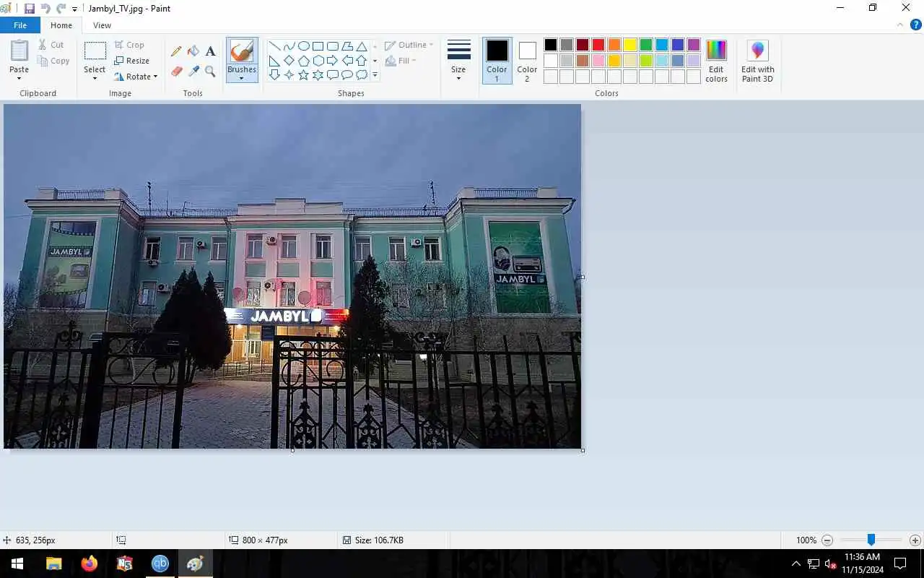Choose the Up arrow shape

(x=362, y=61)
